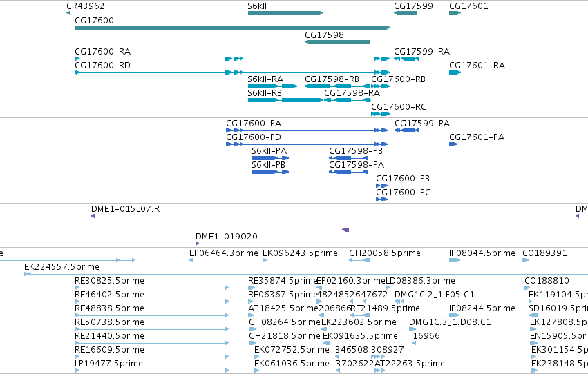Click RE35874.5prime EST label
The image size is (588, 374).
[283, 281]
